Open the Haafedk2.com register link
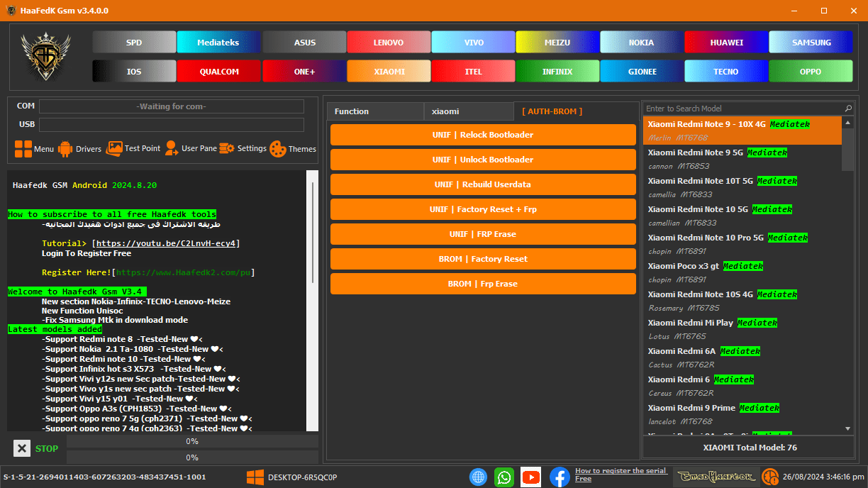This screenshot has width=868, height=488. coord(184,272)
